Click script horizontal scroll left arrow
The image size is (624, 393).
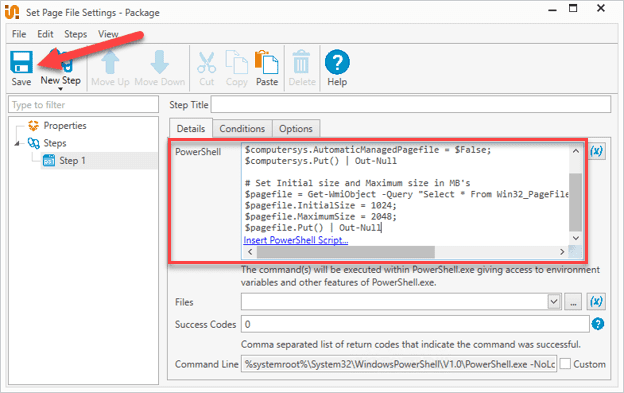pos(250,252)
